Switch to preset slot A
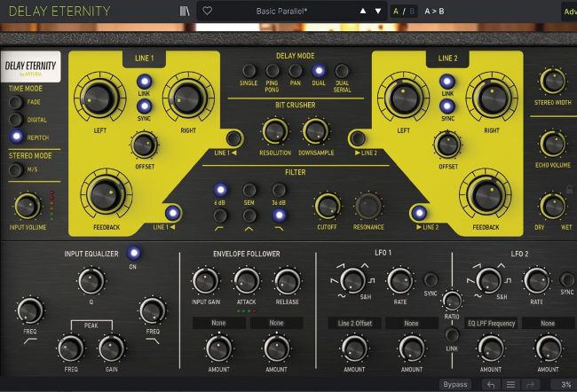Screen dimensions: 577x392 click(396, 11)
